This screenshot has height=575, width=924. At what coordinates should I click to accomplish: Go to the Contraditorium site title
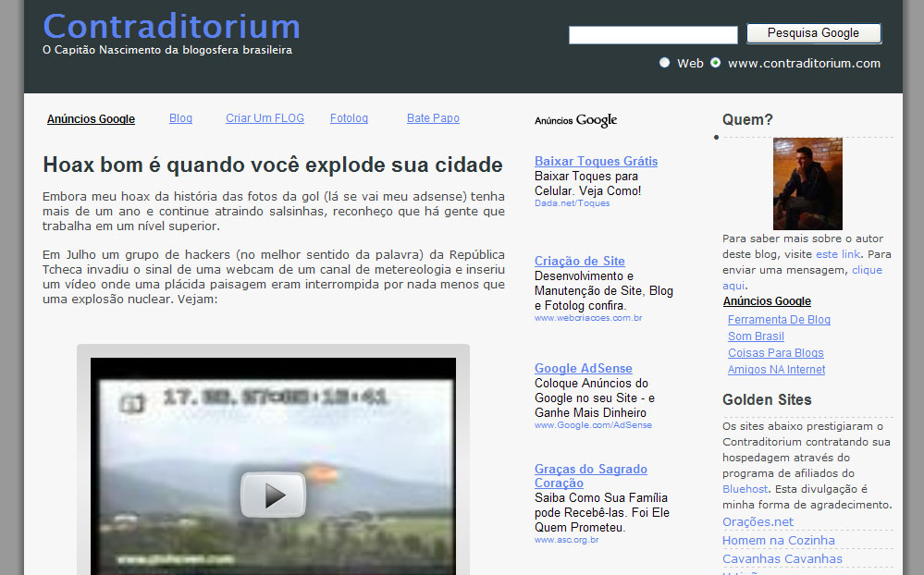[x=171, y=26]
